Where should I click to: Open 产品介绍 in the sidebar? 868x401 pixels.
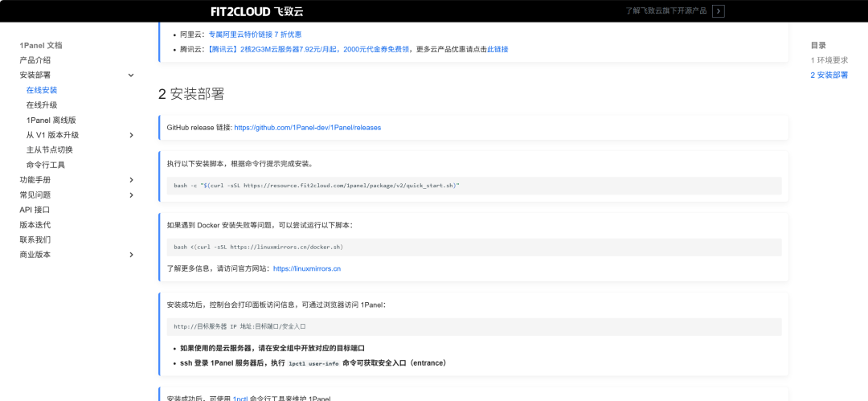point(35,60)
